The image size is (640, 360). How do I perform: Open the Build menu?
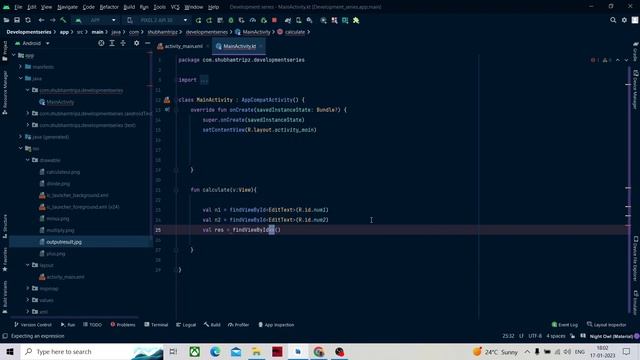[x=129, y=7]
